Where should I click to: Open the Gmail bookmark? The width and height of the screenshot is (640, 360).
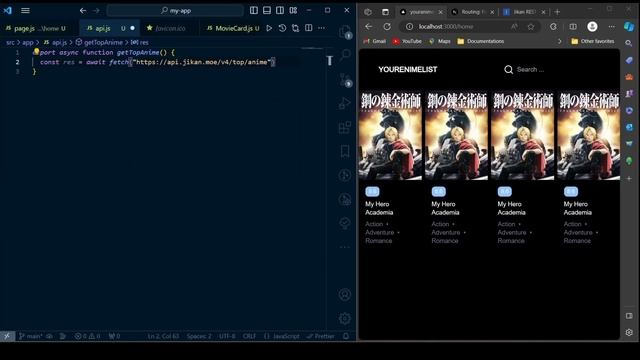(375, 41)
